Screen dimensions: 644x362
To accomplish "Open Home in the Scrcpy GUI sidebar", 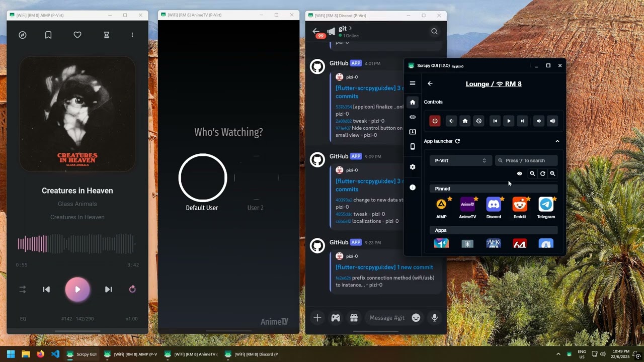I will 413,102.
